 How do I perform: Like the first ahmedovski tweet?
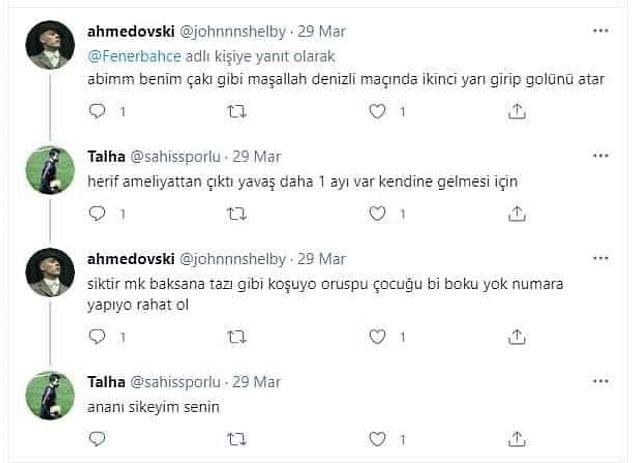[x=377, y=111]
